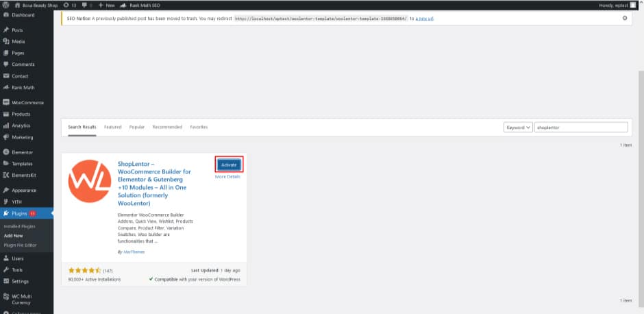Viewport: 644px width, 314px height.
Task: Click the updates counter icon showing 13
Action: 69,5
